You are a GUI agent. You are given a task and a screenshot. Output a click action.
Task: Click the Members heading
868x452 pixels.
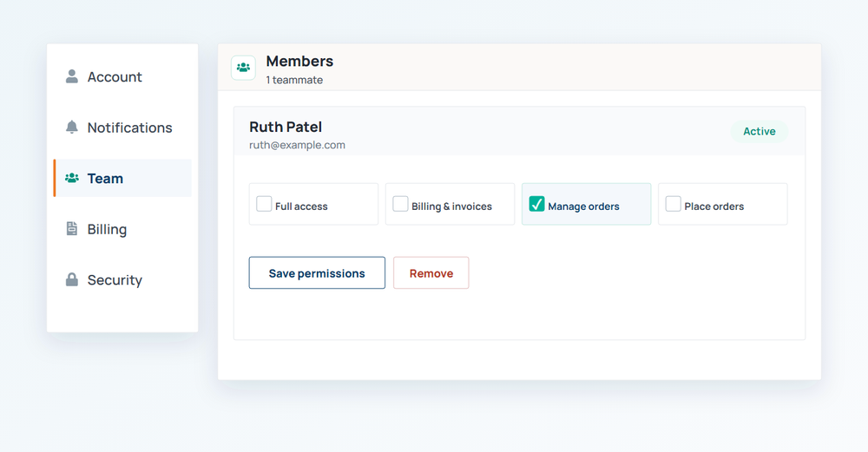click(299, 61)
